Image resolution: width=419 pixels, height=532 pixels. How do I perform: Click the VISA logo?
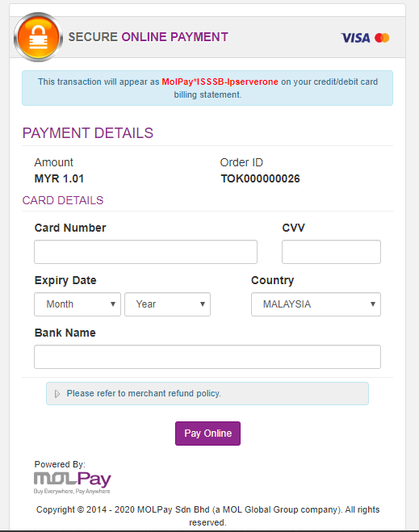355,38
